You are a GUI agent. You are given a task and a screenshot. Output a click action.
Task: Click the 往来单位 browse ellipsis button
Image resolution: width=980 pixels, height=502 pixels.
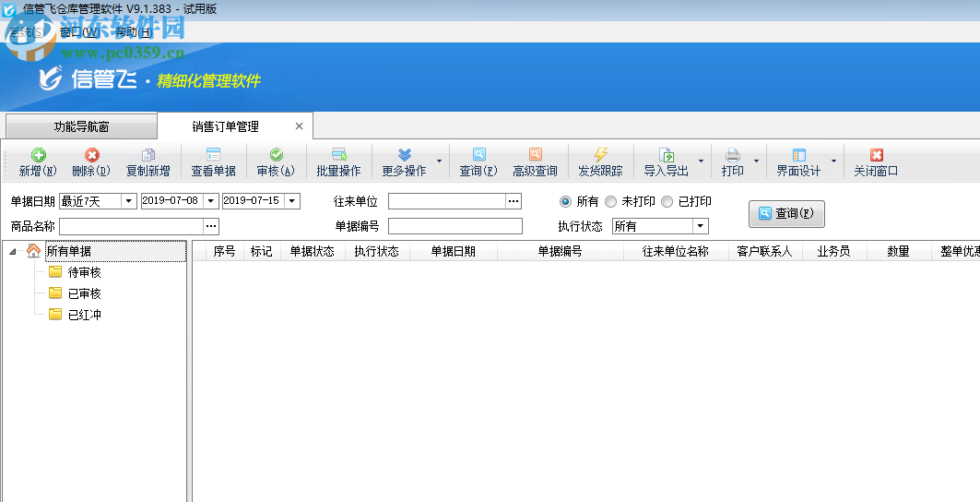(x=514, y=201)
